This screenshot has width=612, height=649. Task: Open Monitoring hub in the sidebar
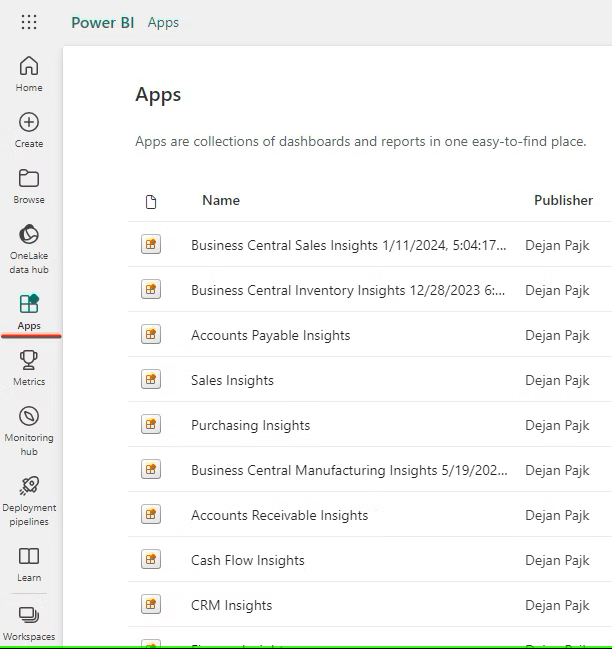[x=29, y=431]
